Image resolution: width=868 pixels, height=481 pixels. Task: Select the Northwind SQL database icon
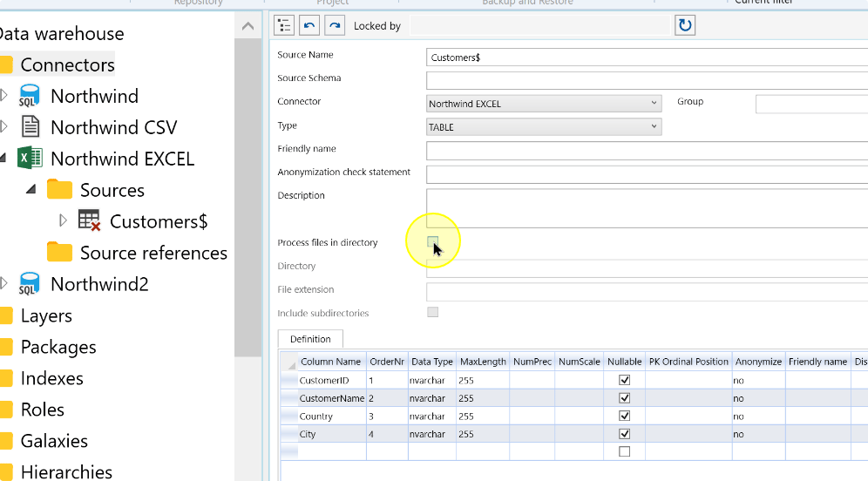30,96
